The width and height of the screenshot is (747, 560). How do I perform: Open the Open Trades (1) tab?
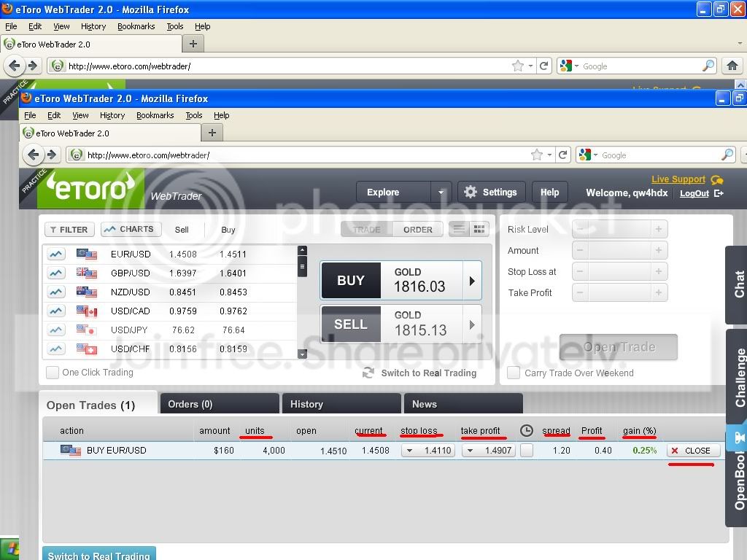(x=98, y=404)
